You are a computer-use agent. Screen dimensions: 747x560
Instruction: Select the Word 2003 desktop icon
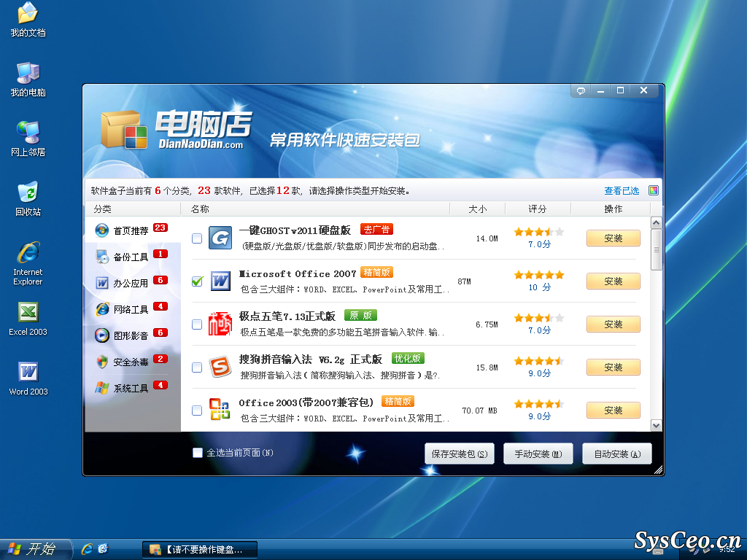[x=28, y=378]
